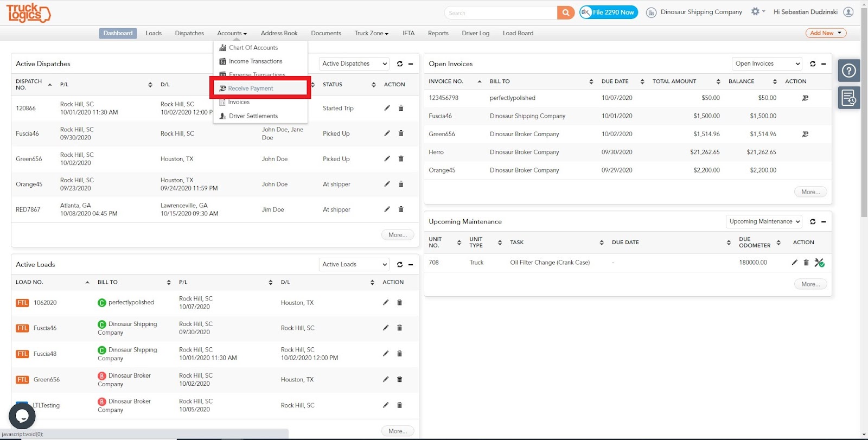
Task: Open the Load Board tab
Action: point(518,33)
